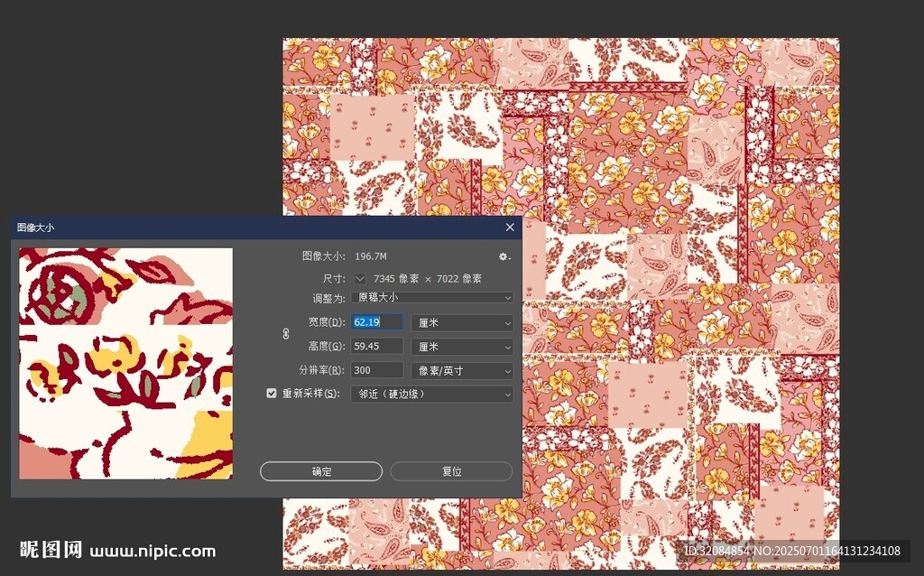The width and height of the screenshot is (924, 576).
Task: Focus the 高度 height field showing 59.45
Action: point(376,347)
